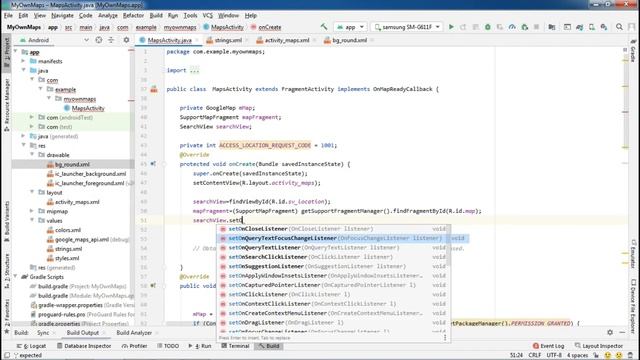
Task: Click the happy face feedback icon in status bar
Action: click(607, 356)
